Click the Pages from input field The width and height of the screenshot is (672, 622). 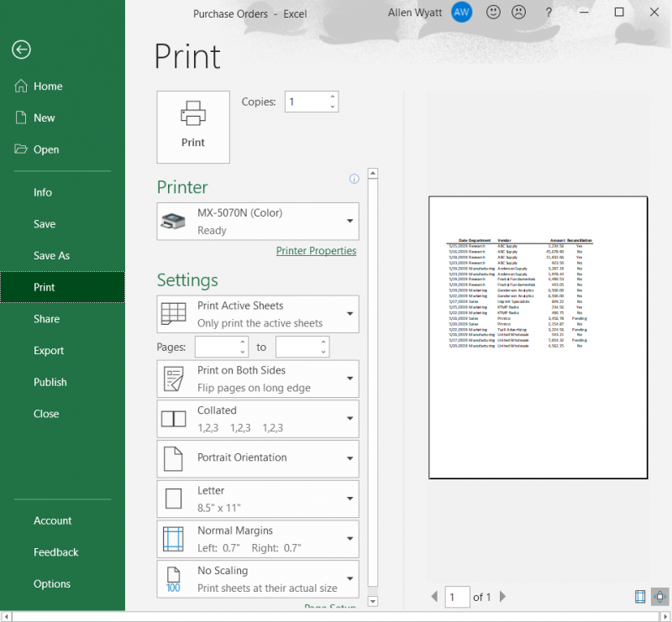[x=217, y=347]
